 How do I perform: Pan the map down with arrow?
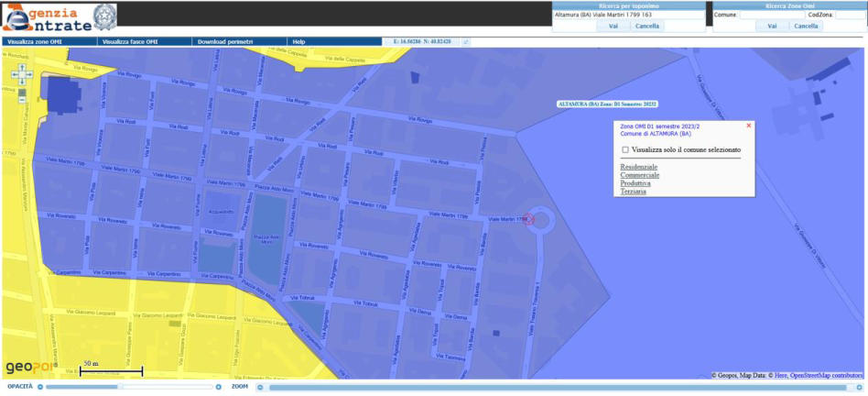(x=21, y=82)
